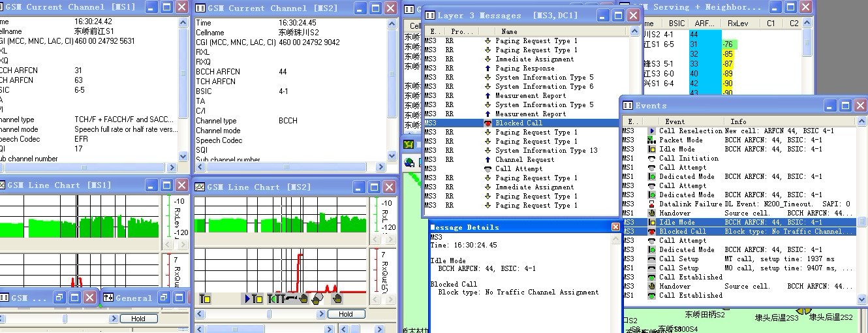Click the Cell Reselection icon in Events
868x333 pixels.
(x=651, y=131)
